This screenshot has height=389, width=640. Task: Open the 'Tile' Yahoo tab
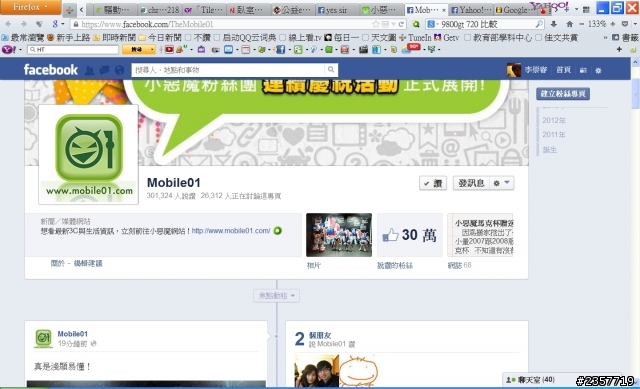[204, 10]
